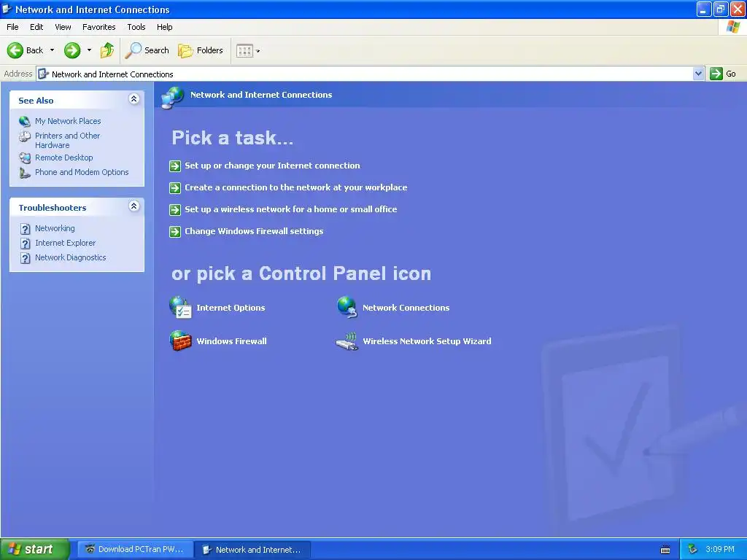Click Internet Explorer troubleshooter text link
This screenshot has height=560, width=747.
(x=65, y=243)
